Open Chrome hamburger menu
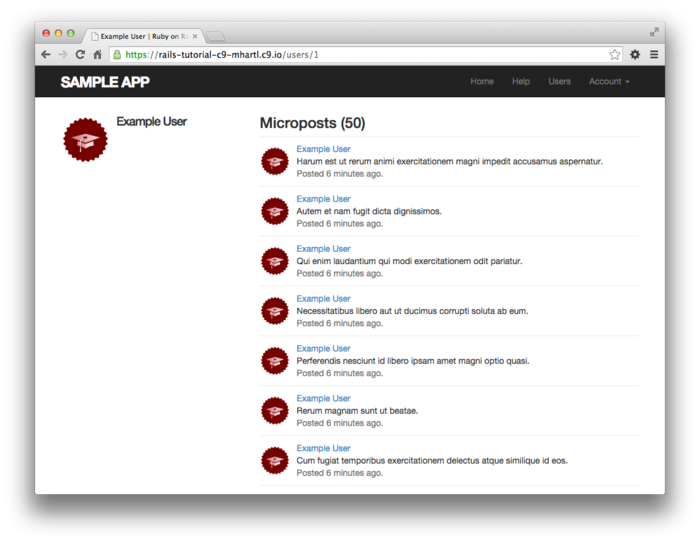The image size is (700, 543). point(654,54)
